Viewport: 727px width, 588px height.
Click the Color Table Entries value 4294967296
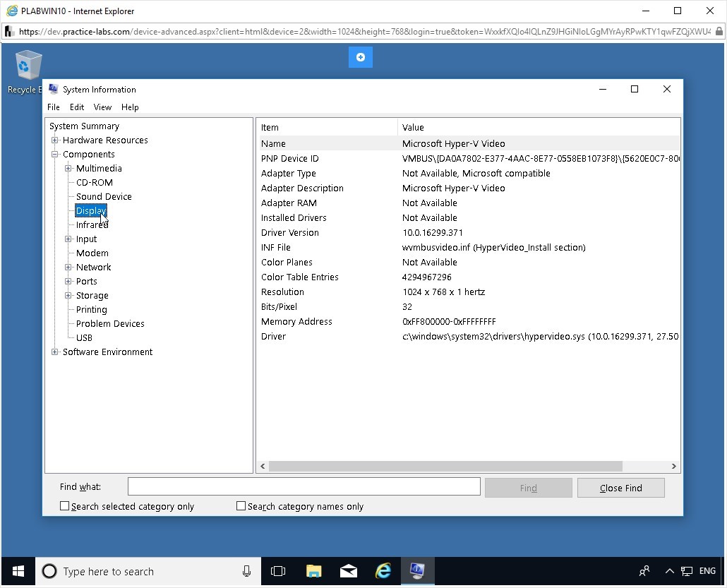[x=426, y=277]
